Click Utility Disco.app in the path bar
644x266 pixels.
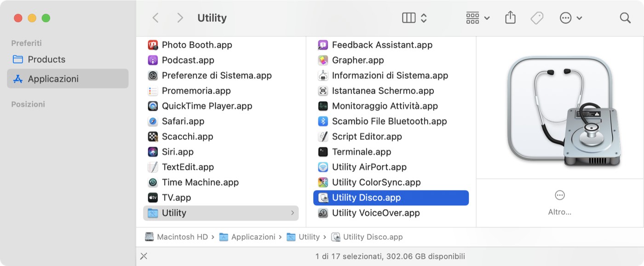(367, 237)
